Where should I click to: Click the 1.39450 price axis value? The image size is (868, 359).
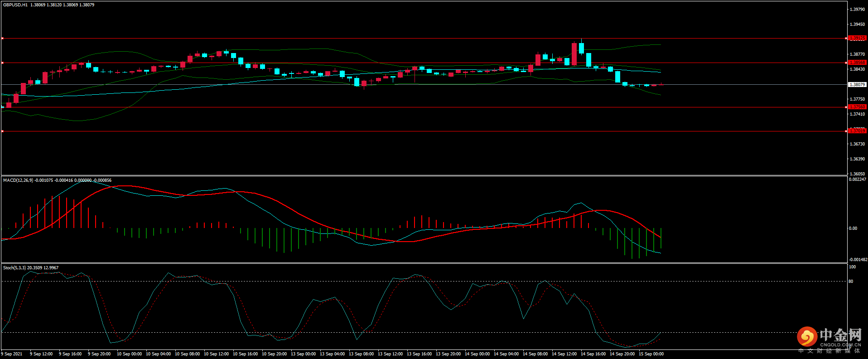(x=857, y=24)
